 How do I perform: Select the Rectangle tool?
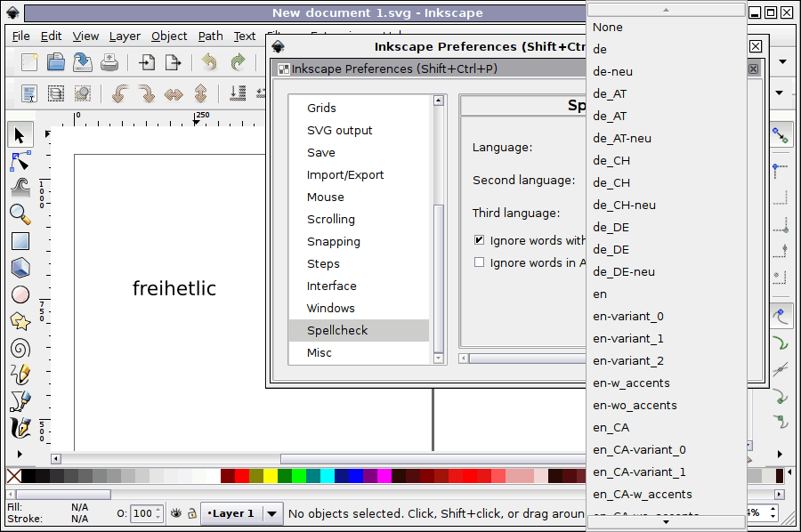[x=20, y=241]
